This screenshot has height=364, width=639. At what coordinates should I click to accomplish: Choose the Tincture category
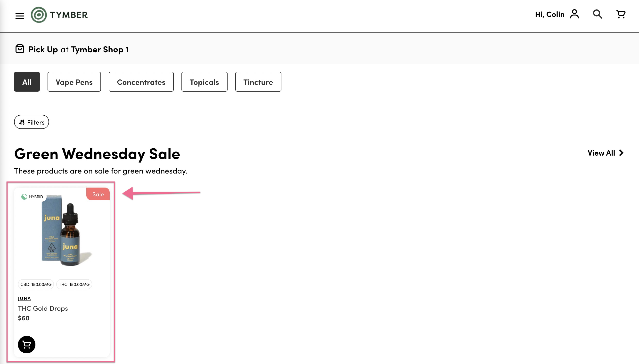[258, 82]
